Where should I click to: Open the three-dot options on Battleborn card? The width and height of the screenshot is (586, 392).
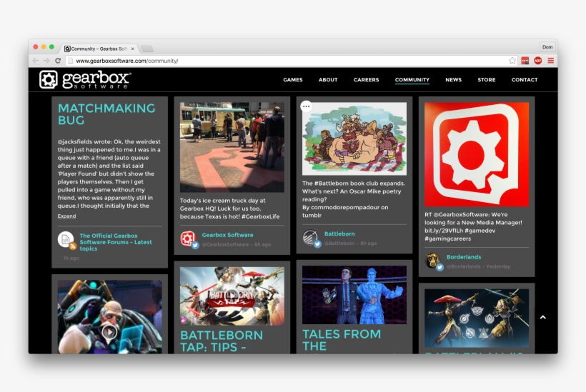pyautogui.click(x=306, y=106)
